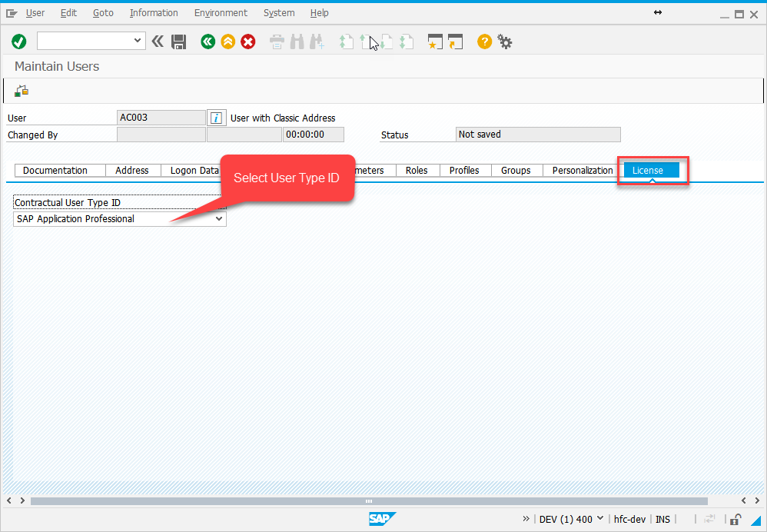The image size is (767, 532).
Task: Click the hfc-dev server name in the status bar
Action: click(629, 519)
